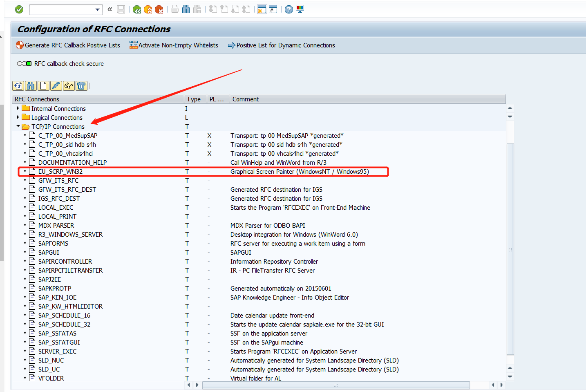Viewport: 586px width, 392px height.
Task: Save the configuration with the disk icon
Action: pos(121,9)
